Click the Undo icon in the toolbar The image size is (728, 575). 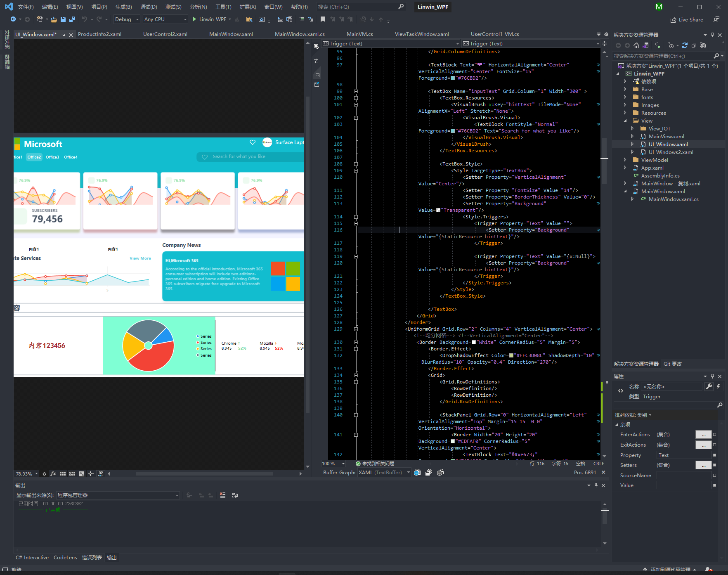click(85, 19)
